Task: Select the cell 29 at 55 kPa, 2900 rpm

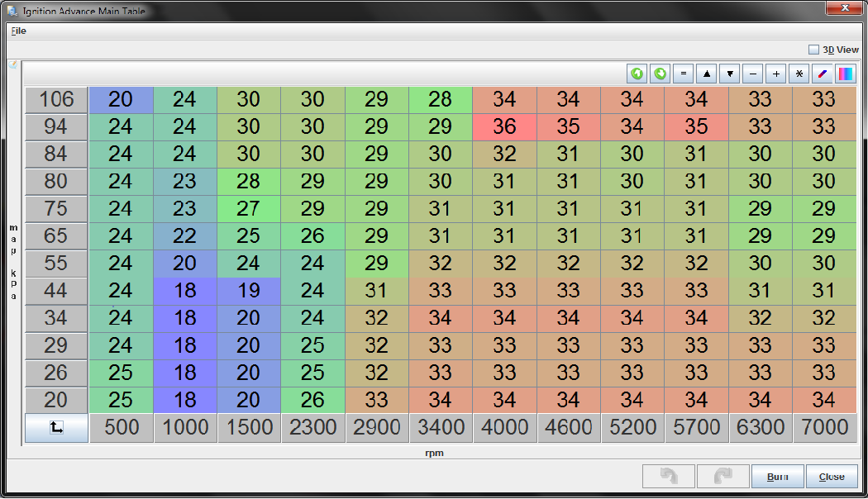Action: 377,264
